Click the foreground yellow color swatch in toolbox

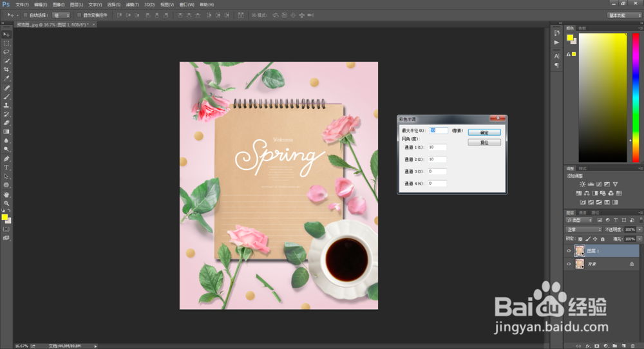5,217
